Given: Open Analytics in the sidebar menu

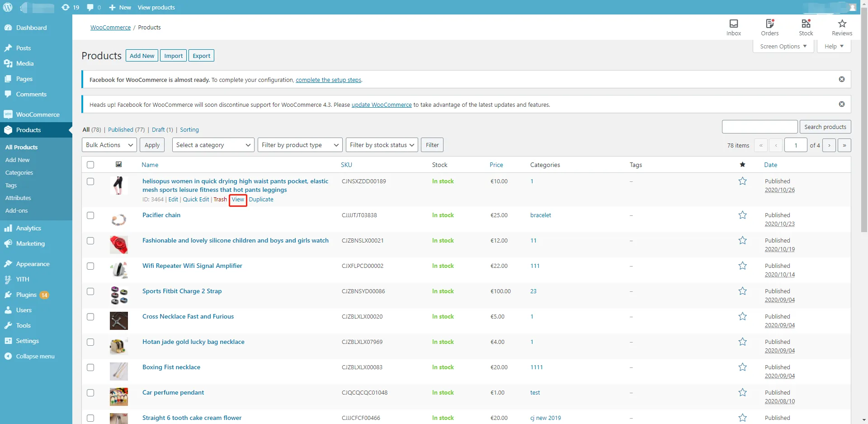Looking at the screenshot, I should point(28,229).
